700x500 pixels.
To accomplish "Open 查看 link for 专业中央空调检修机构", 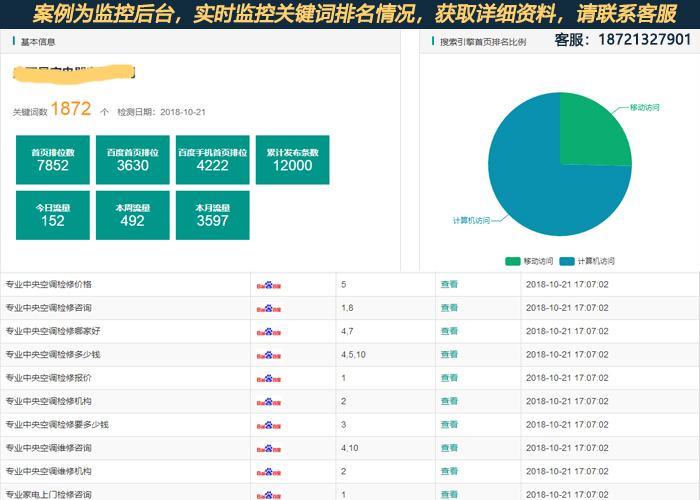I will (x=449, y=401).
